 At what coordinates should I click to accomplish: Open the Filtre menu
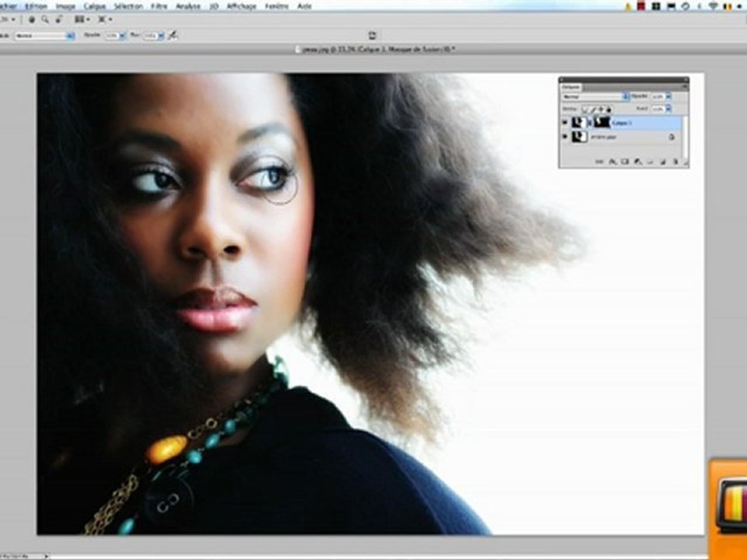[x=159, y=6]
